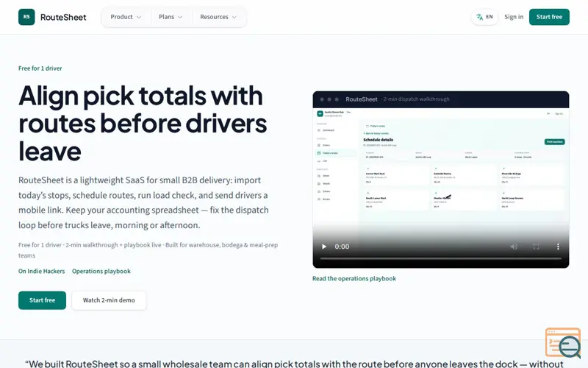Click the search widget icon at corner
Viewport: 588px width, 368px height.
(x=563, y=343)
